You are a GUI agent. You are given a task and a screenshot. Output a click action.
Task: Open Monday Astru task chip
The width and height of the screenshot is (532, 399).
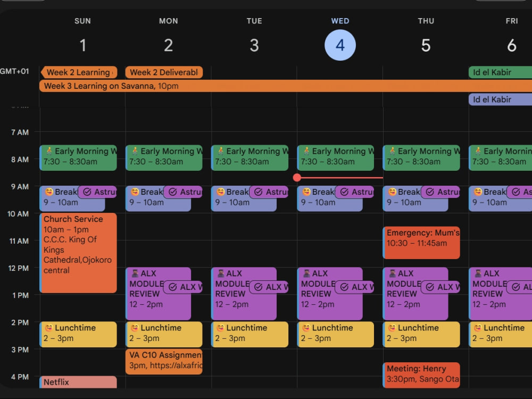tap(183, 192)
